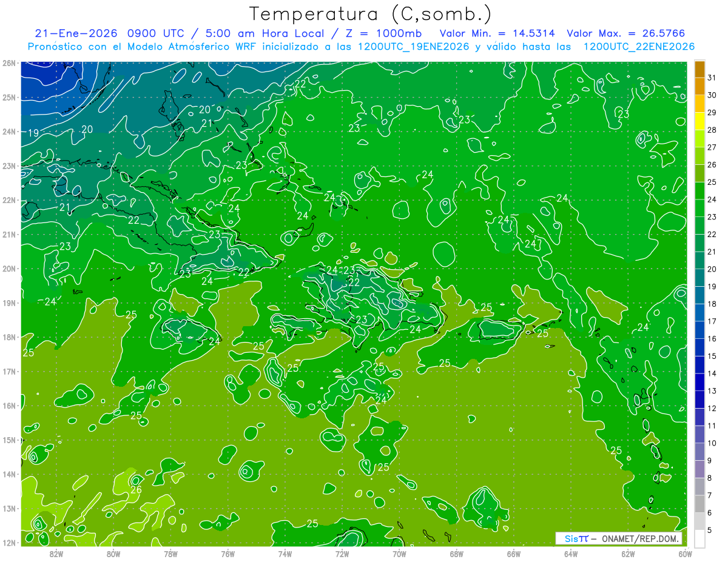Click the 70W longitude axis label

tap(399, 554)
